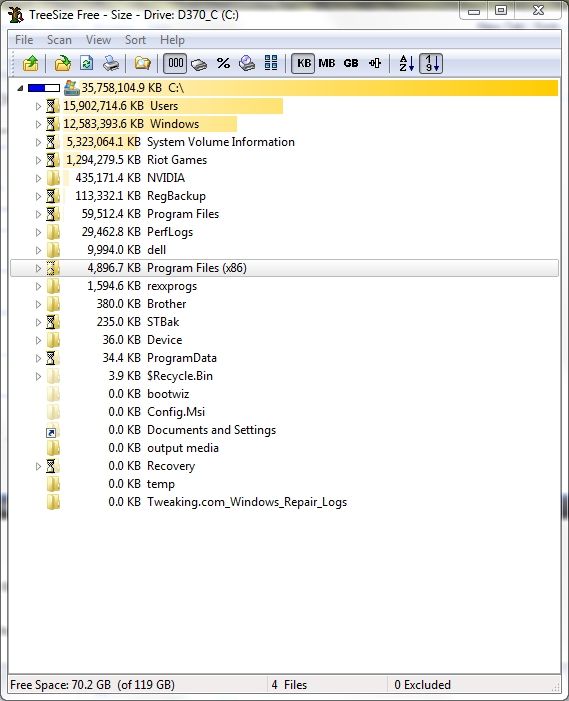Expand the Windows folder
The height and width of the screenshot is (701, 569).
click(38, 124)
